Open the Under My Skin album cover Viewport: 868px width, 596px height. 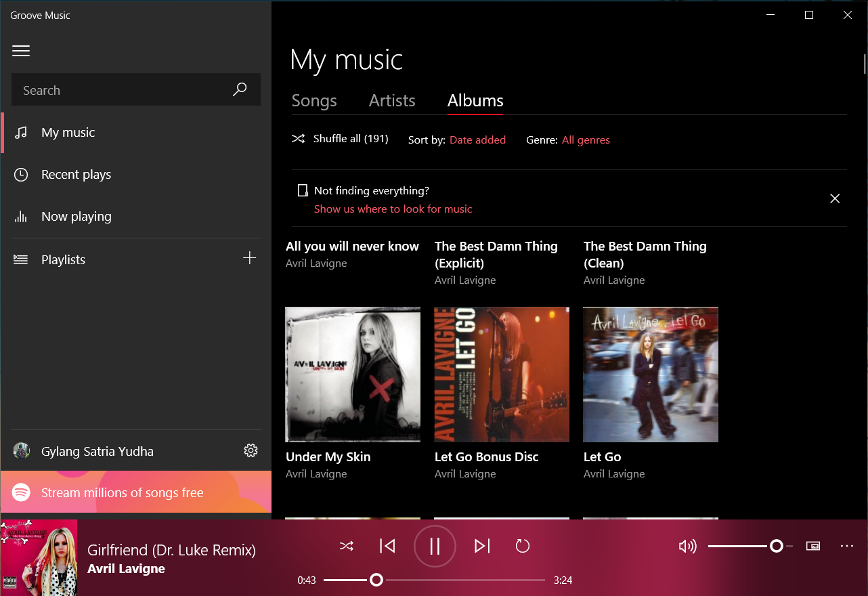point(353,375)
